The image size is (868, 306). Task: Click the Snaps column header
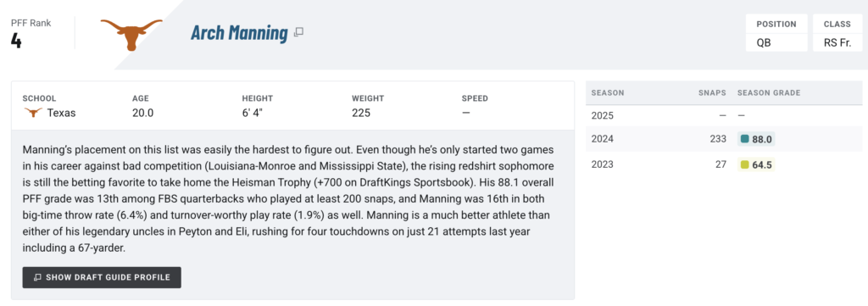click(x=712, y=93)
